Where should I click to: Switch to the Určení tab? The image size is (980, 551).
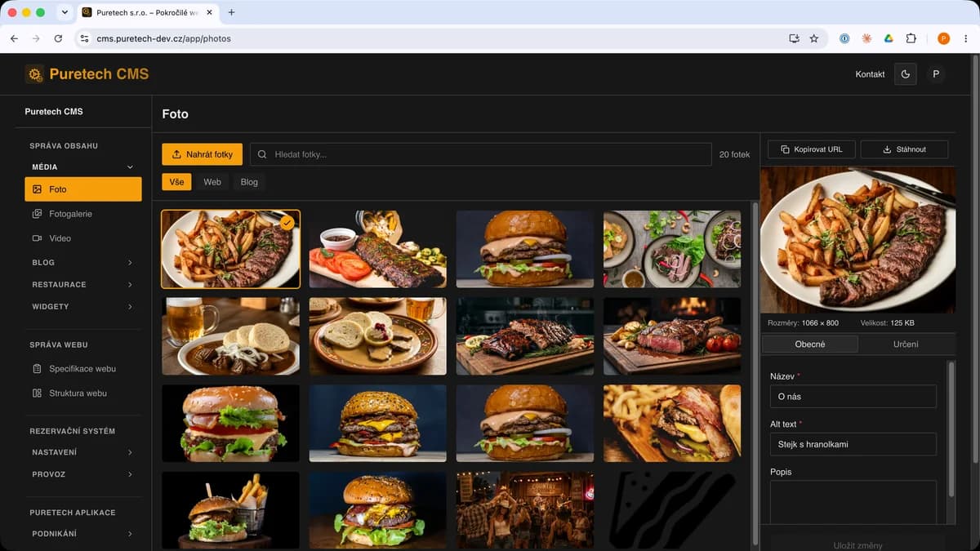906,344
